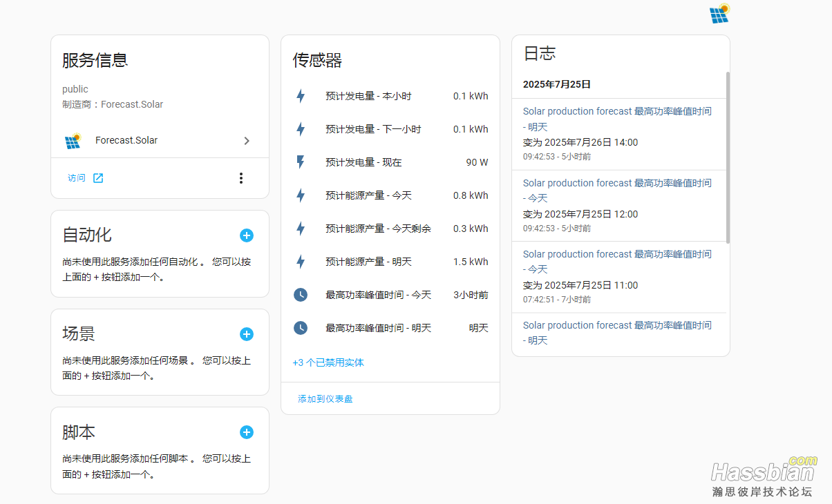
Task: Click the 07:42:51 - 7小时前 timestamp
Action: click(x=557, y=300)
